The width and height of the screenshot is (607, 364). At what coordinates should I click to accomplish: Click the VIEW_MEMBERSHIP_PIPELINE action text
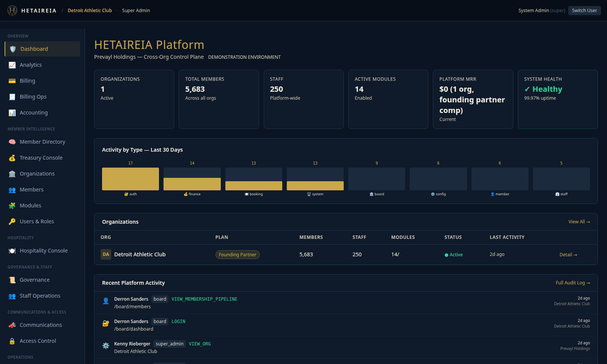click(x=204, y=299)
